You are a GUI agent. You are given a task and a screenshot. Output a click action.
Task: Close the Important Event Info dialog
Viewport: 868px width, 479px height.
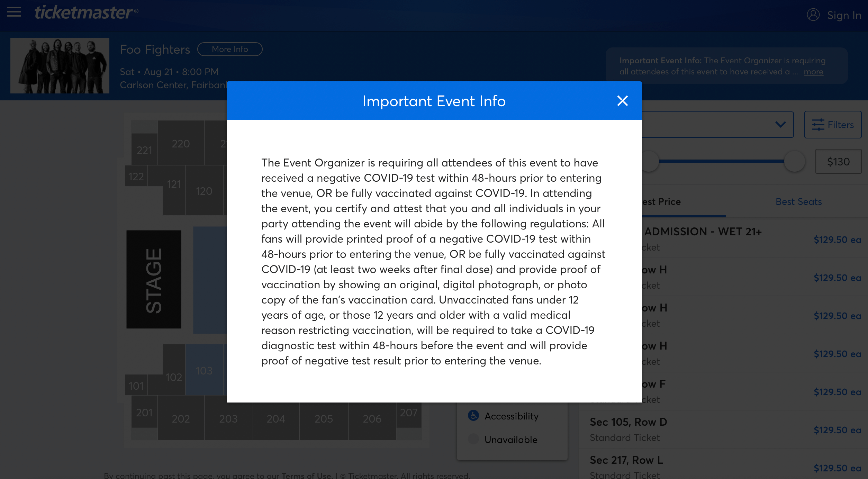coord(622,101)
